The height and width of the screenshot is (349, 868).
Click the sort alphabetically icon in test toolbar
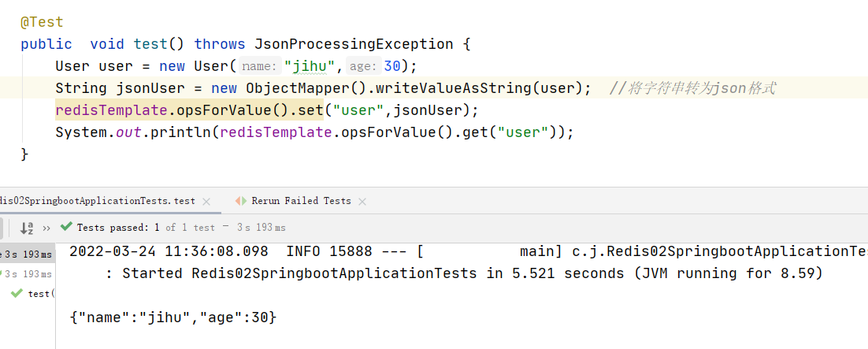click(27, 228)
